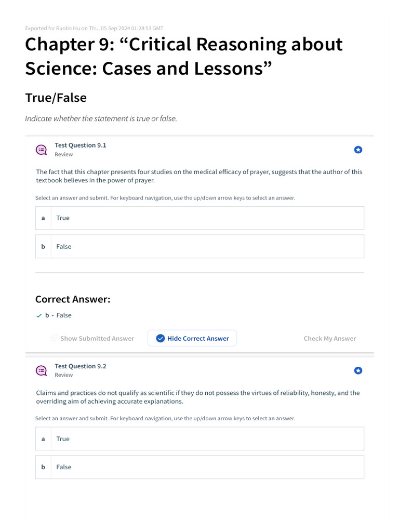Choose True for Question 9.2
The image size is (399, 532).
[199, 439]
